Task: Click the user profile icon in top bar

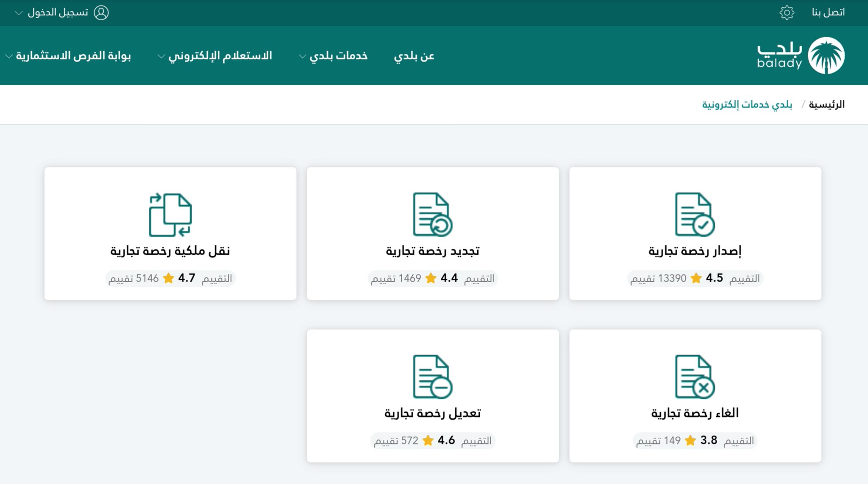Action: point(101,13)
